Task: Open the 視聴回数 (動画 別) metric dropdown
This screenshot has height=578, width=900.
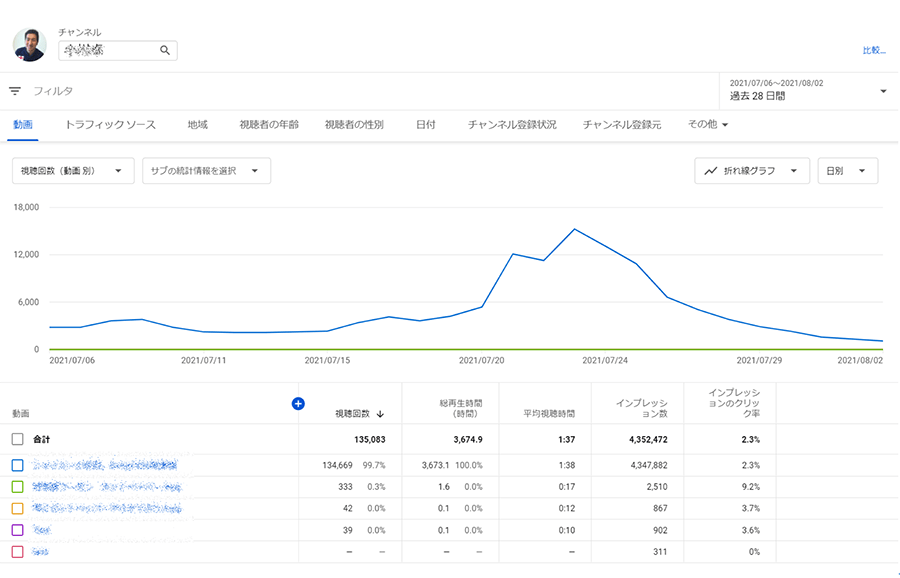Action: (73, 171)
